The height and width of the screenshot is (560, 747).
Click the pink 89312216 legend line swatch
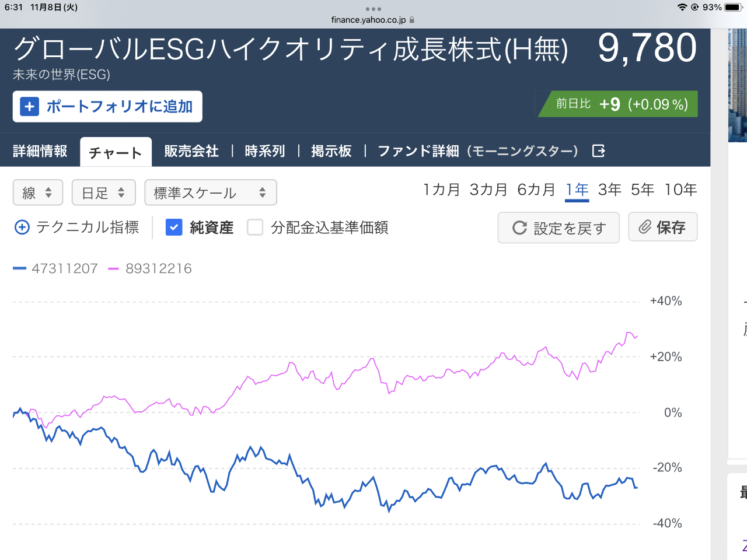[x=113, y=268]
